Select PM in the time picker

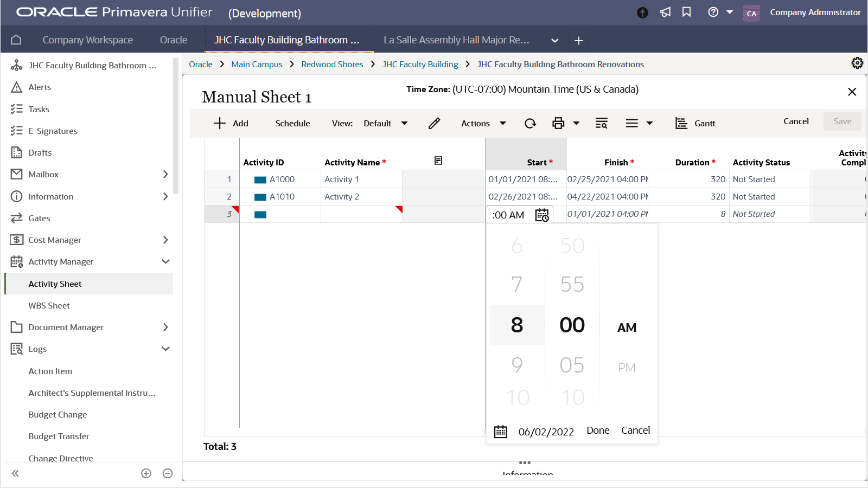pyautogui.click(x=627, y=367)
